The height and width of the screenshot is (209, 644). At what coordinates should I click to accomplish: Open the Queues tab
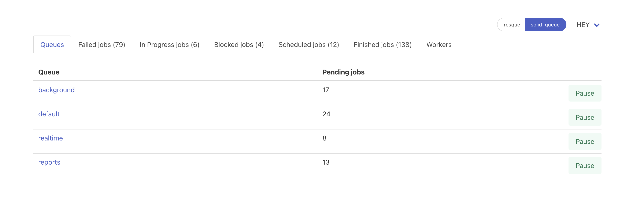click(52, 45)
